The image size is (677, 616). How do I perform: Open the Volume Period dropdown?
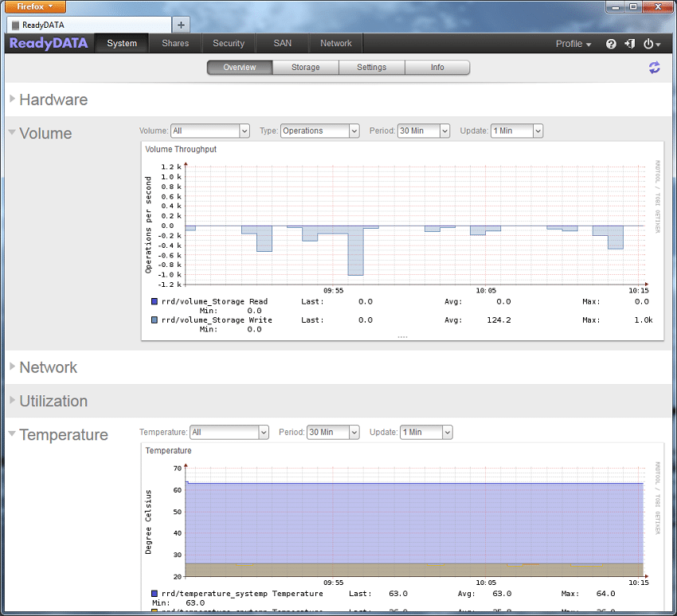click(424, 131)
